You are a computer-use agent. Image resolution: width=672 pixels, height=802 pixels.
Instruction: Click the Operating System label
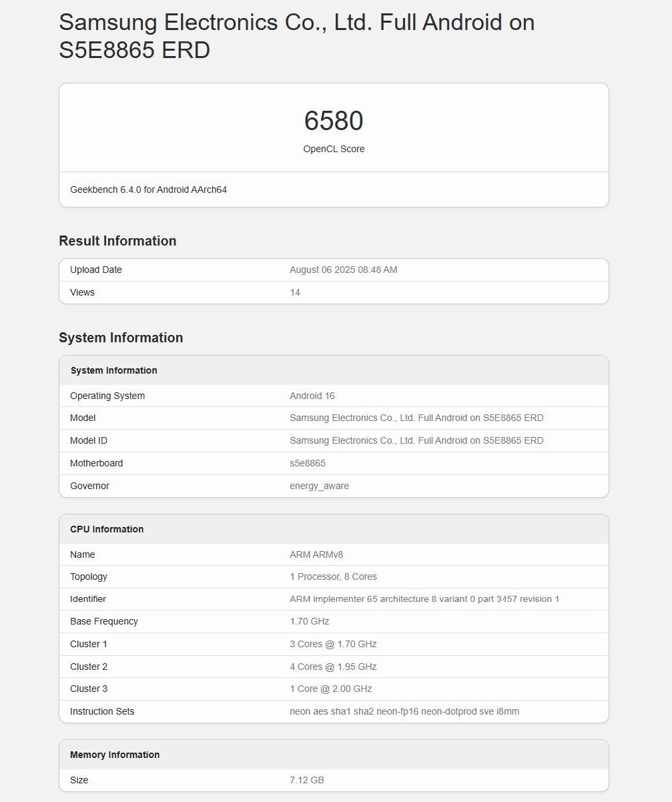107,396
